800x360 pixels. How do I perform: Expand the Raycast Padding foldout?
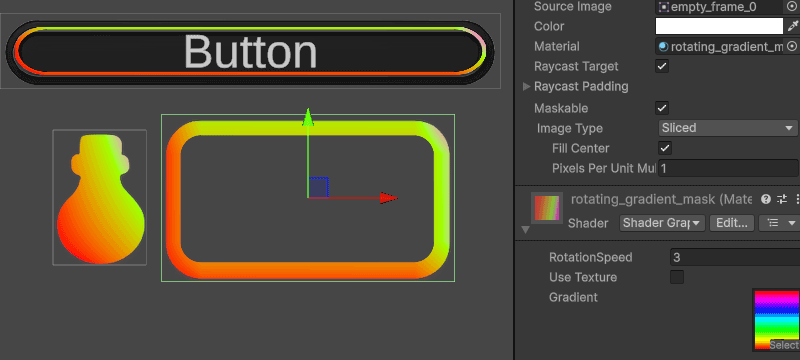[527, 87]
